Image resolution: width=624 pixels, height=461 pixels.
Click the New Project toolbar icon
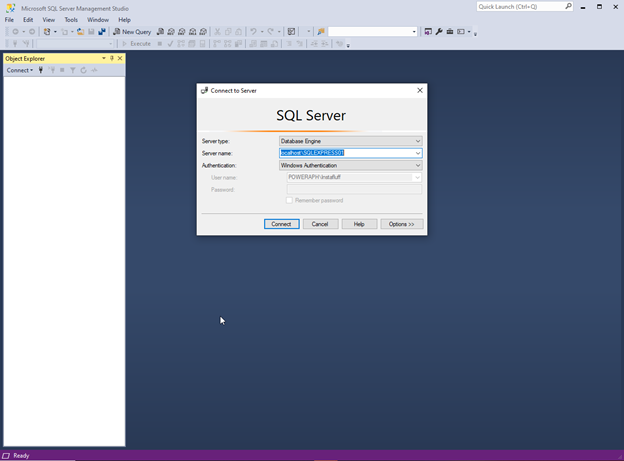pyautogui.click(x=47, y=32)
